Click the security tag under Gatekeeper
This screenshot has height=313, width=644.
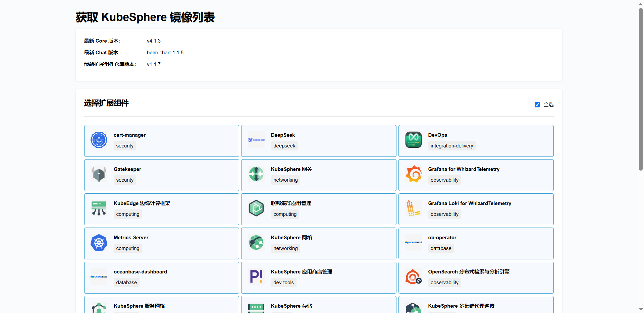pos(125,180)
